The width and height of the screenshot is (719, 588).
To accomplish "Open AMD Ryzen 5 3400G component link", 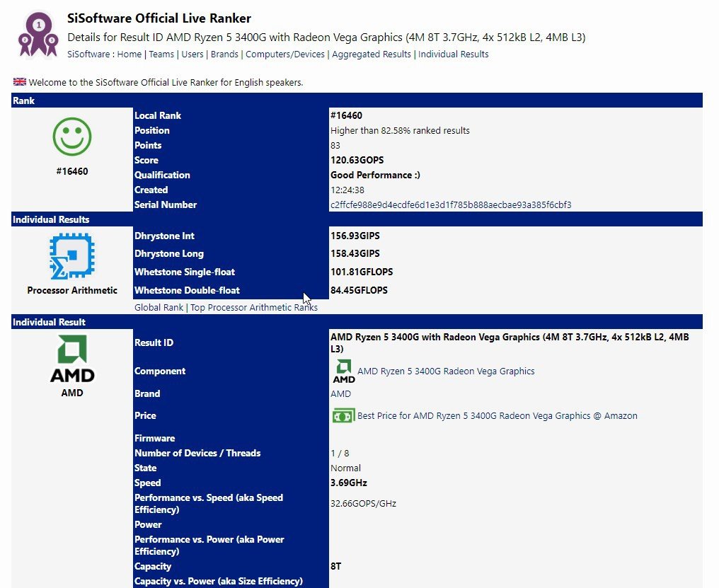I will [x=446, y=371].
